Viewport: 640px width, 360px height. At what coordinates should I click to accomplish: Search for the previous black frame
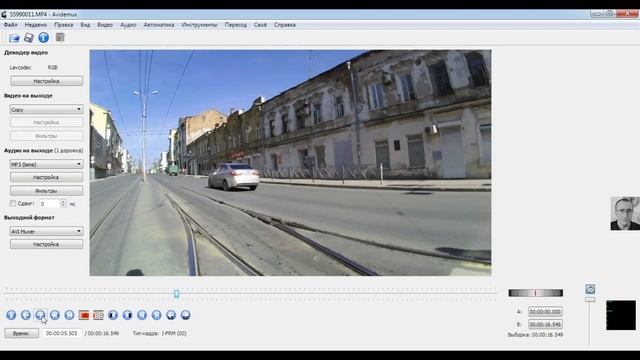pos(113,315)
